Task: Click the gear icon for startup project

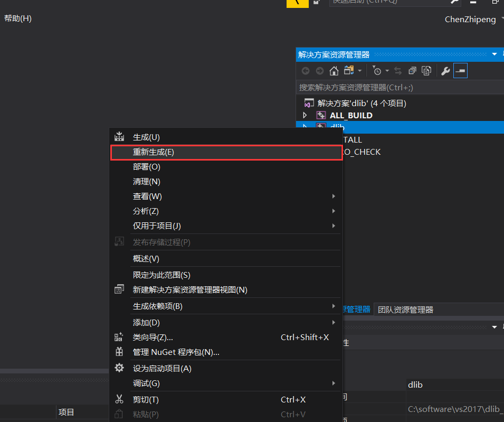Action: click(119, 368)
